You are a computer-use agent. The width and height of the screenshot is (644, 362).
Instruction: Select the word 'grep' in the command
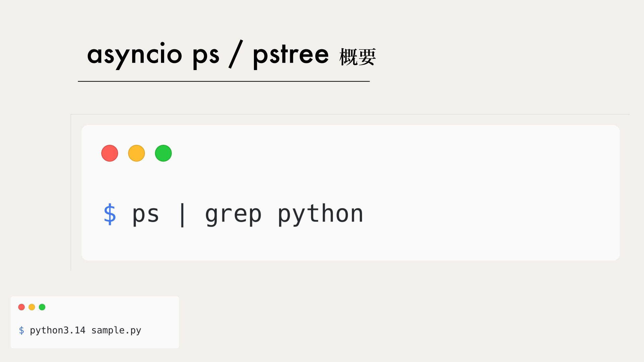click(233, 215)
